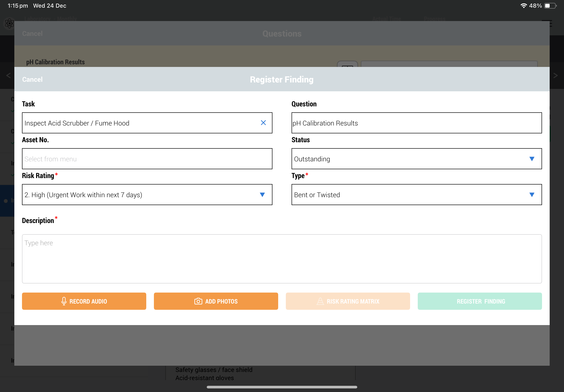The height and width of the screenshot is (392, 564).
Task: Click the Task field Inspect Acid Scrubber
Action: (137, 123)
